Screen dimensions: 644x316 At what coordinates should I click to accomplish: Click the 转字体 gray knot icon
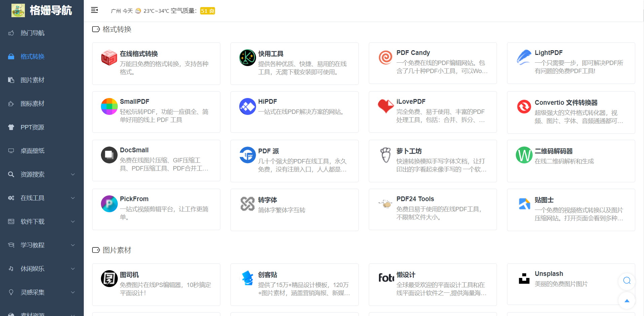pos(247,204)
